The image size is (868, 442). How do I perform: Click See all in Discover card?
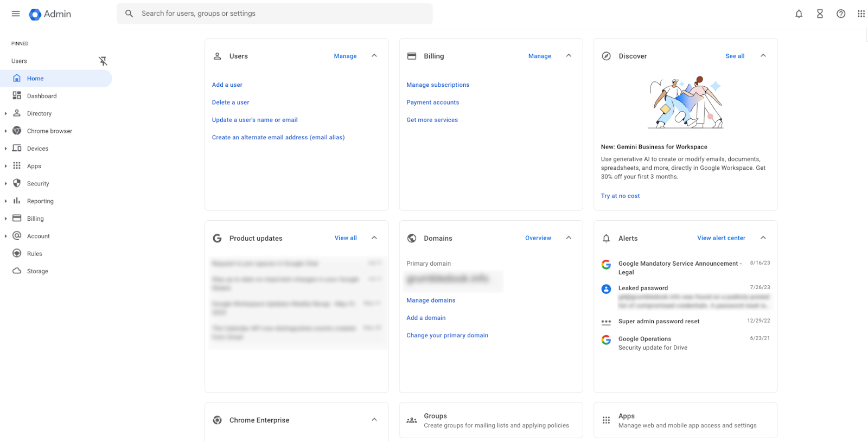[735, 56]
